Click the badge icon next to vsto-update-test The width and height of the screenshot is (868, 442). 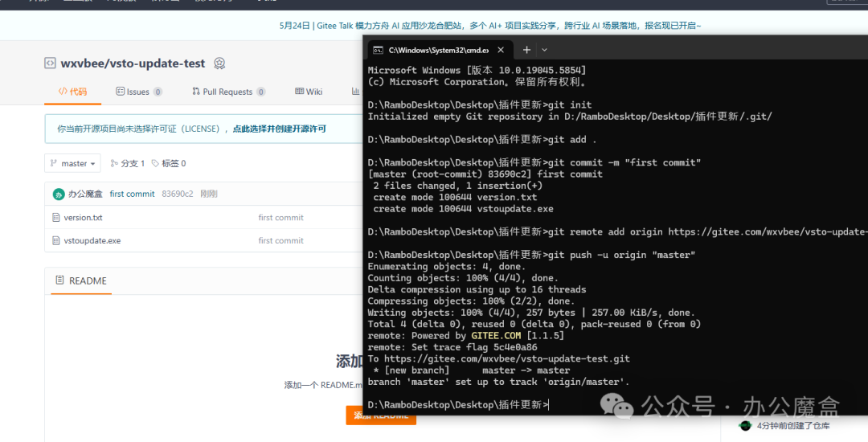tap(219, 63)
